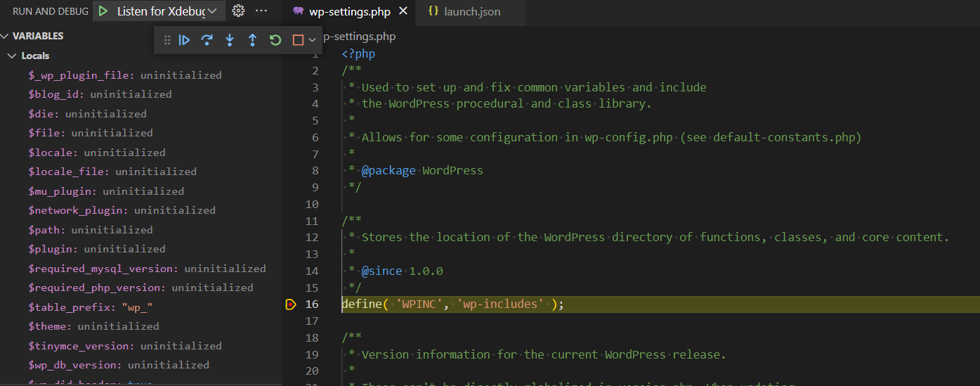Viewport: 980px width, 386px height.
Task: Click the debug toolbar drag handle
Action: (x=167, y=40)
